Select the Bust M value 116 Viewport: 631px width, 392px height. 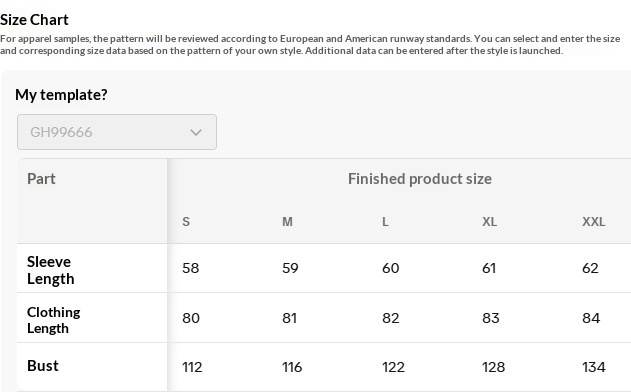pyautogui.click(x=292, y=367)
